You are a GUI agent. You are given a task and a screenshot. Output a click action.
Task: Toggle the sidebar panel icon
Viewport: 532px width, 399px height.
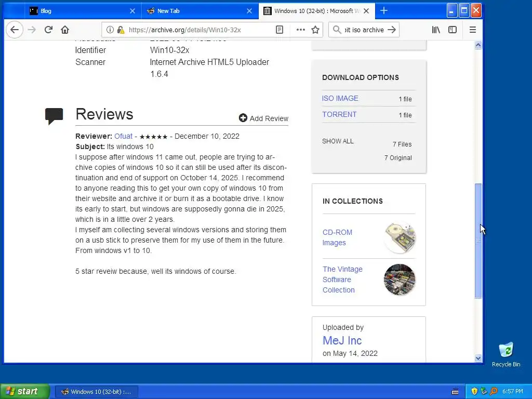coord(453,30)
